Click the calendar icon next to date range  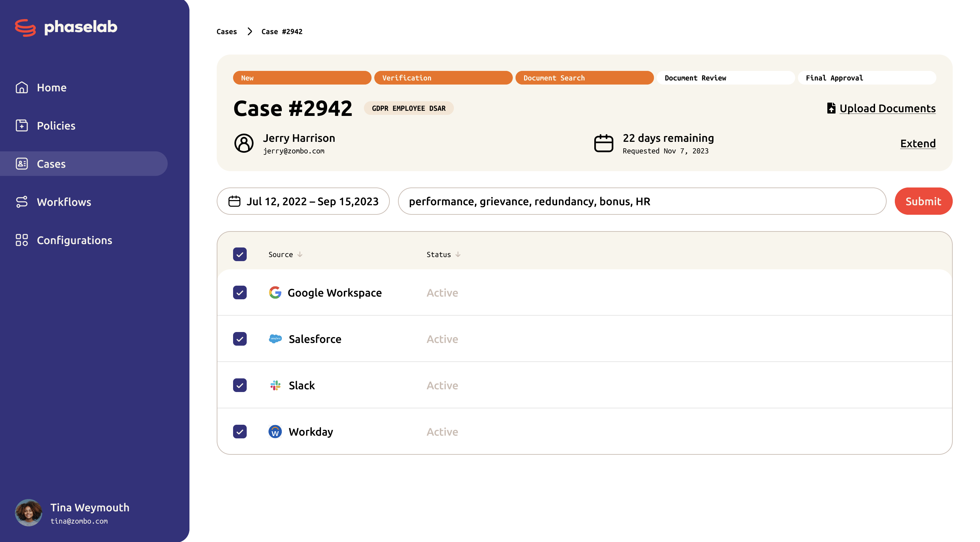(x=234, y=201)
